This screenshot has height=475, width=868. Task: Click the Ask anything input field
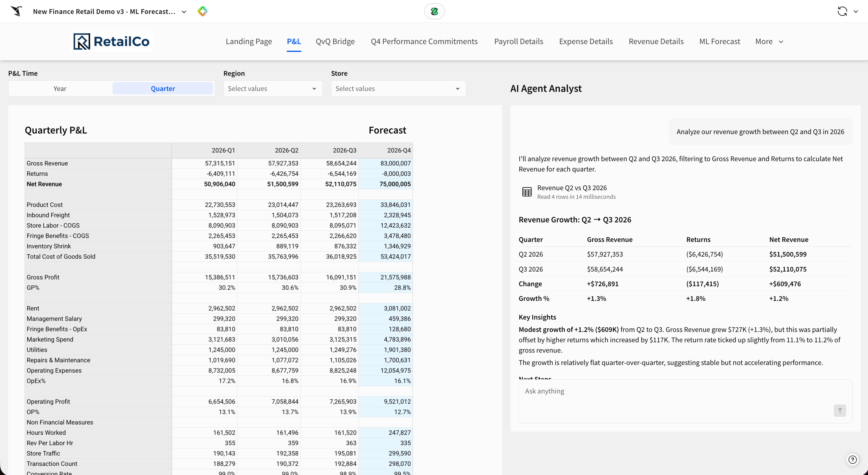tap(685, 401)
